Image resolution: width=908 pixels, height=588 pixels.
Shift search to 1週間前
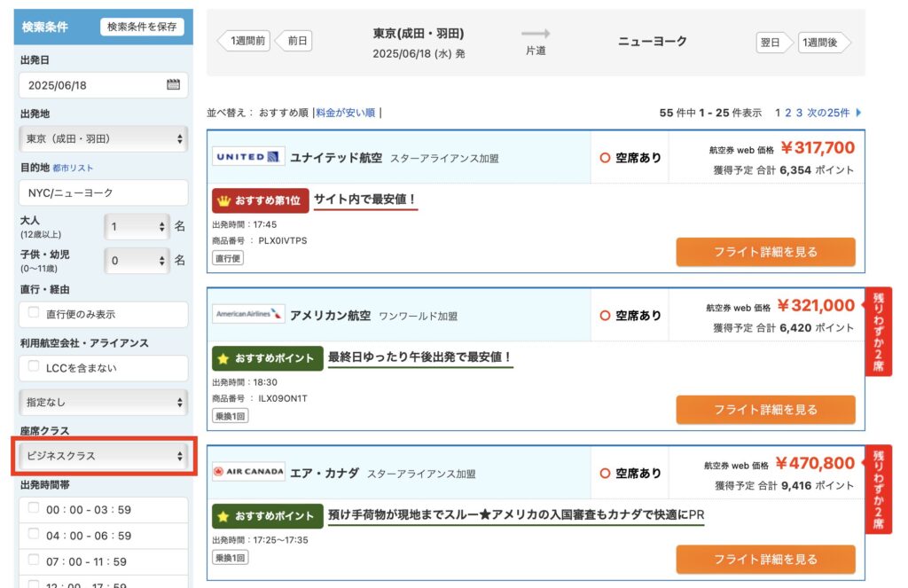(x=245, y=41)
